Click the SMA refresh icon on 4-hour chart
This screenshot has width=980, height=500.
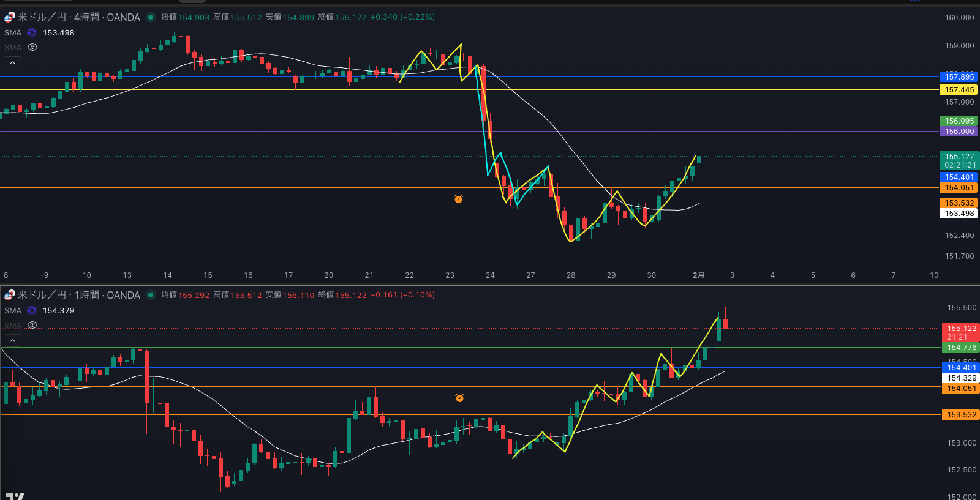point(32,33)
